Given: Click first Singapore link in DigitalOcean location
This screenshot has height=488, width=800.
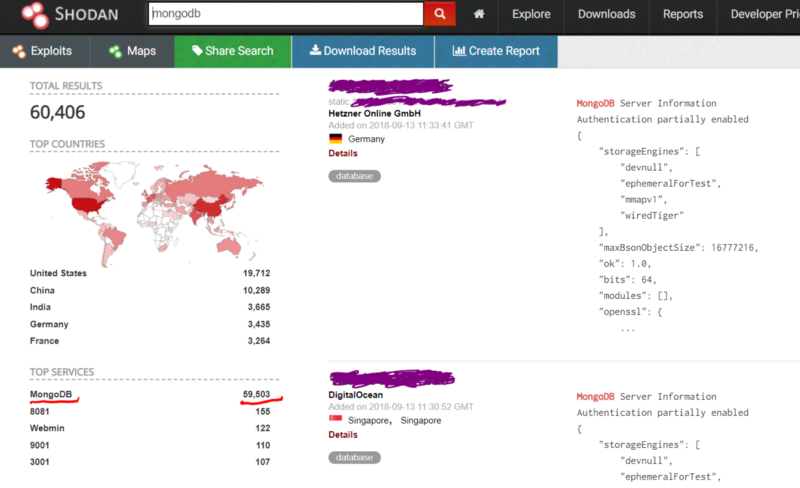Looking at the screenshot, I should coord(368,420).
